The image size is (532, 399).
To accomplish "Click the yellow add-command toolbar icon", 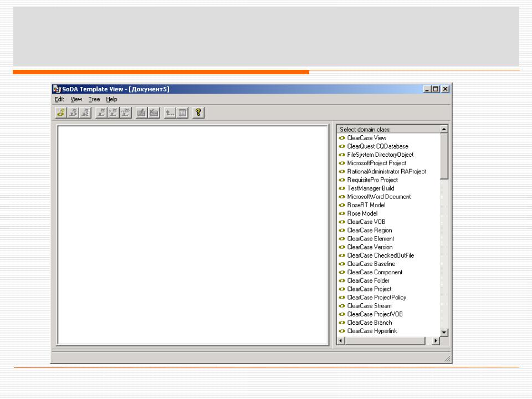I will pyautogui.click(x=61, y=112).
